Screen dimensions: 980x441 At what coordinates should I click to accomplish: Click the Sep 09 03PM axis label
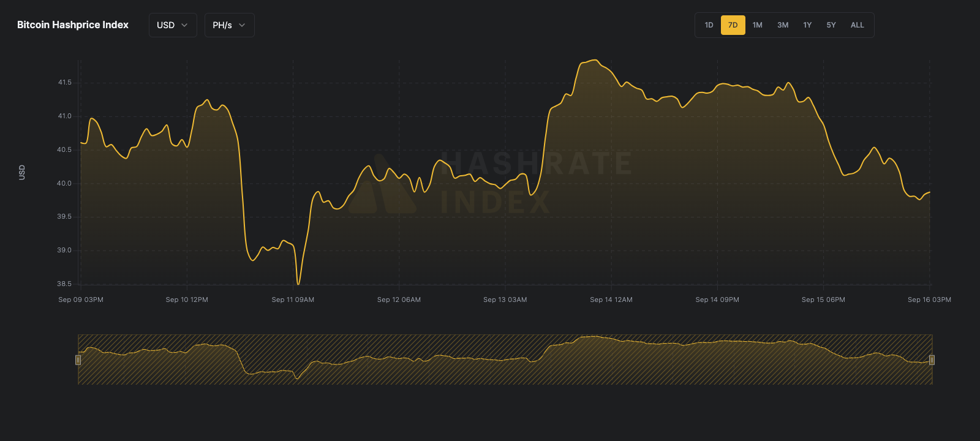pyautogui.click(x=81, y=300)
